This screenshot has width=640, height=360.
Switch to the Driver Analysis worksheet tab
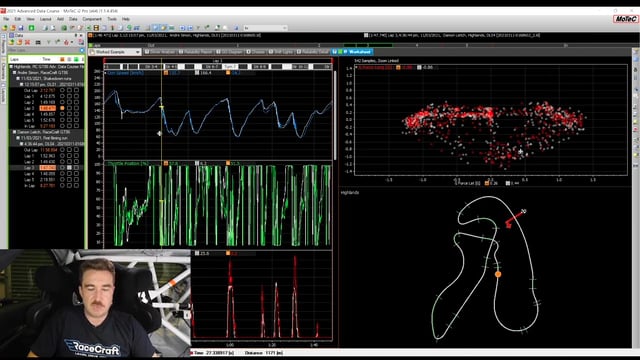coord(160,52)
